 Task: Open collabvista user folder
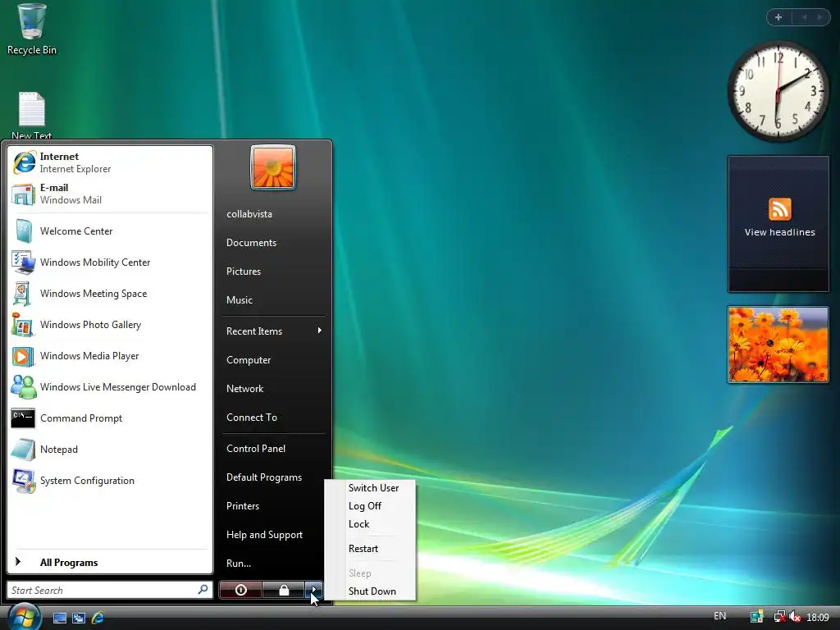pyautogui.click(x=274, y=214)
